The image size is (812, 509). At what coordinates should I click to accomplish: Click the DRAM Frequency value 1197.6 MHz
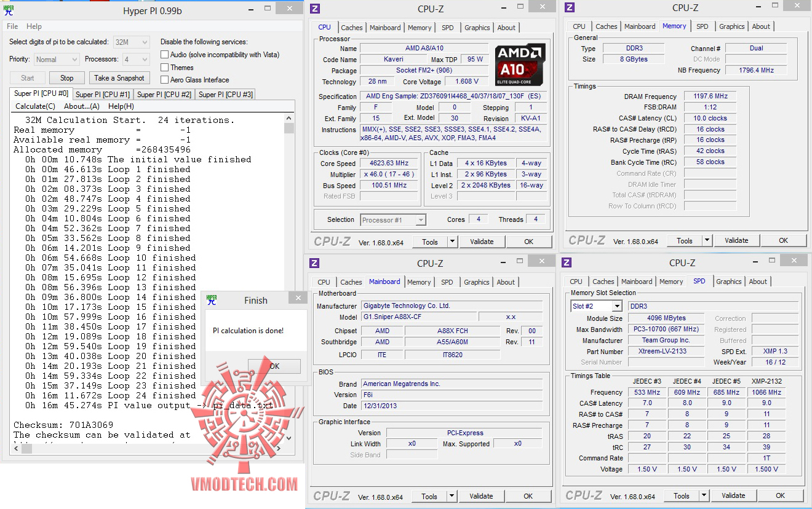point(710,97)
